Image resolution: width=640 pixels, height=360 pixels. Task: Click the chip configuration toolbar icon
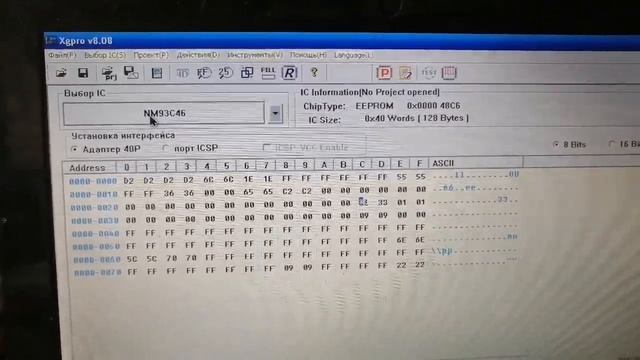[x=157, y=73]
